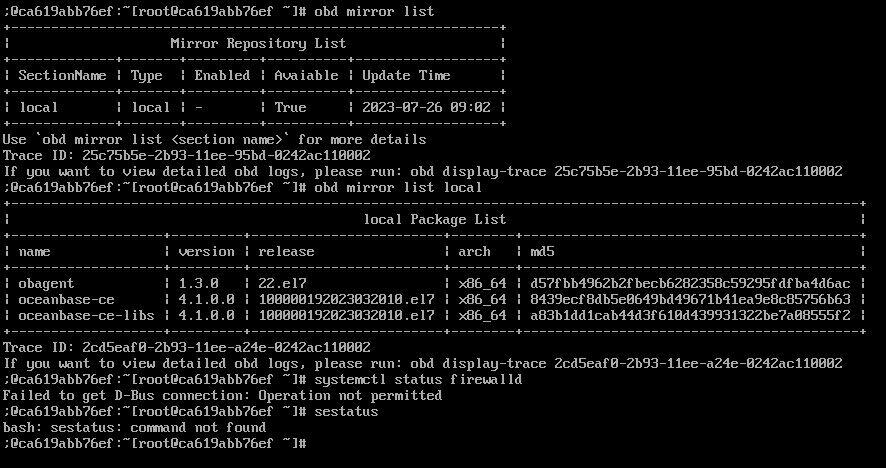Click the Enabled column header

(x=222, y=75)
